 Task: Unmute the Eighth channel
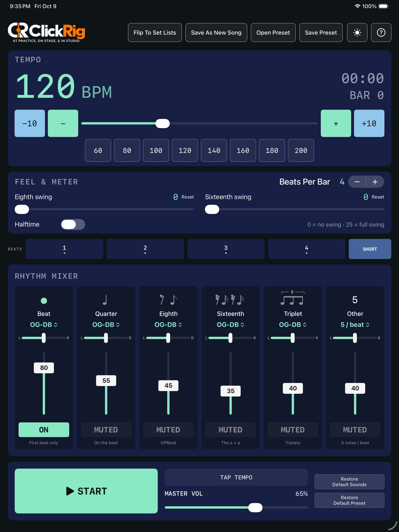pyautogui.click(x=168, y=430)
